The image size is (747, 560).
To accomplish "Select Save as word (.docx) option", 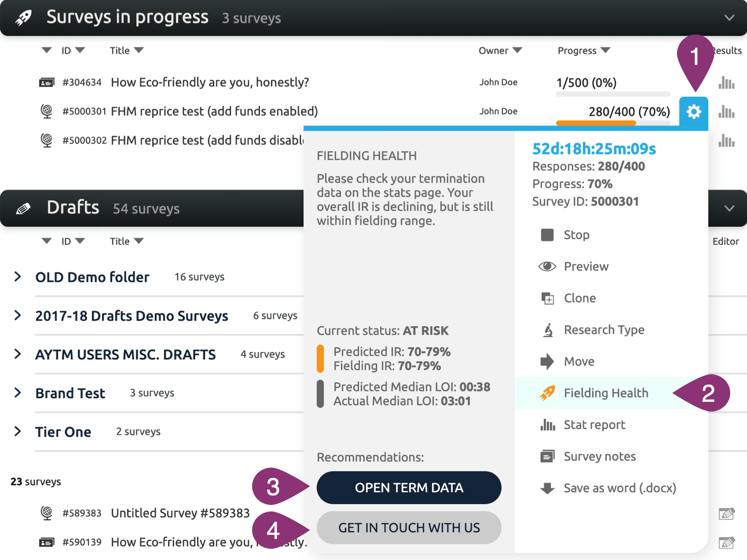I will 620,489.
